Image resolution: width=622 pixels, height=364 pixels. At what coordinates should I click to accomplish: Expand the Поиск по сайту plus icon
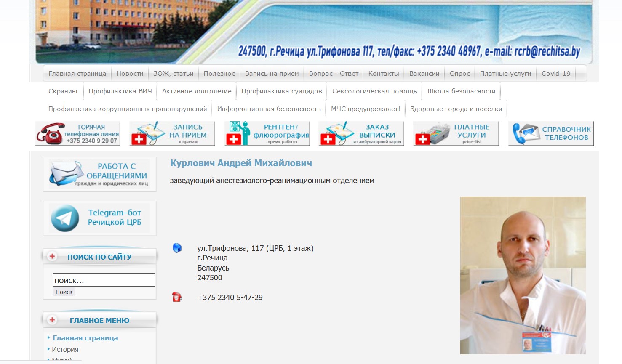tap(52, 256)
